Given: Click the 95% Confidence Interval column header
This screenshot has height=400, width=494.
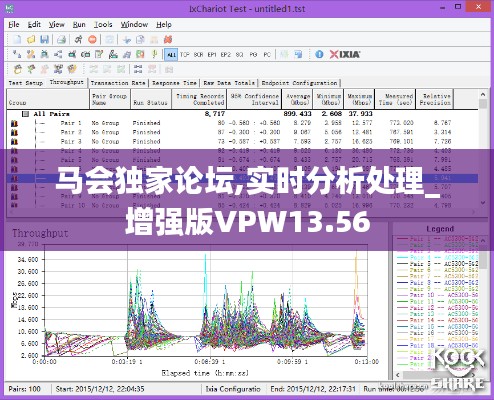Looking at the screenshot, I should click(254, 99).
